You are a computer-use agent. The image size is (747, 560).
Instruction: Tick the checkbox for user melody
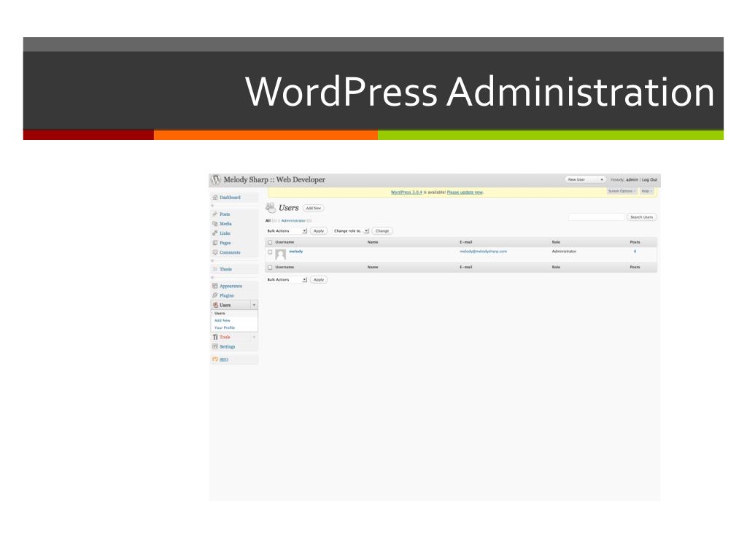tap(270, 252)
